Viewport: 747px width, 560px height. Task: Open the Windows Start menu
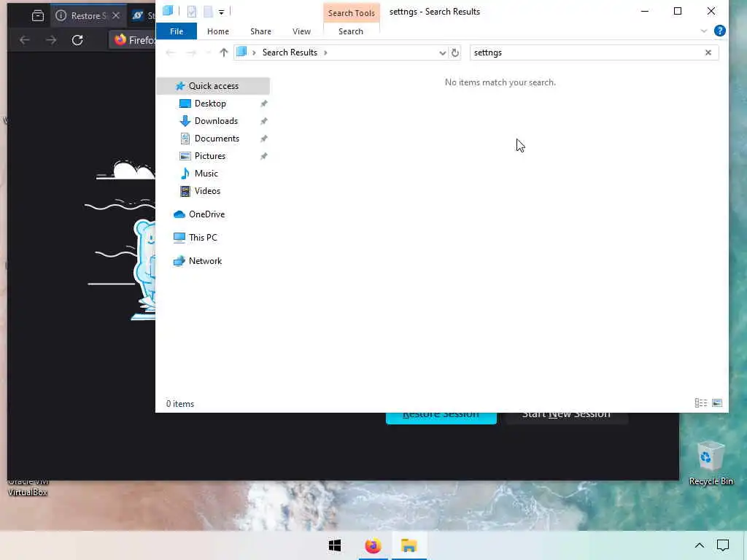pyautogui.click(x=335, y=545)
